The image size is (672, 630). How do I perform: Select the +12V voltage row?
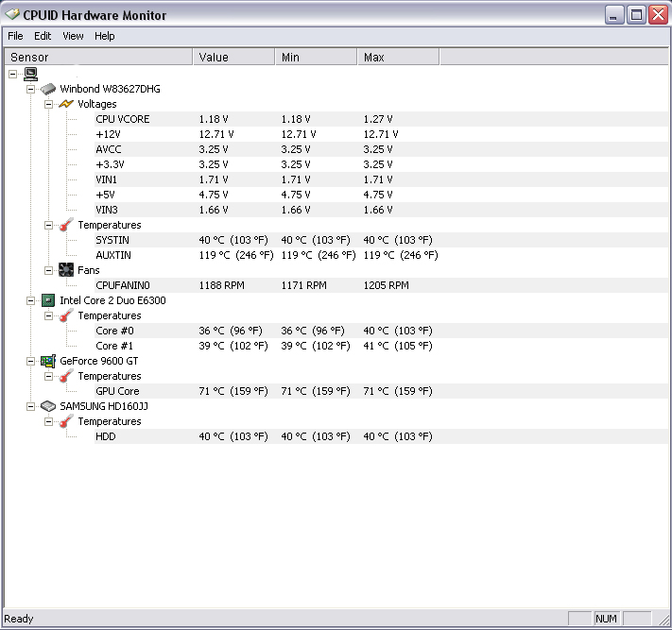382,134
